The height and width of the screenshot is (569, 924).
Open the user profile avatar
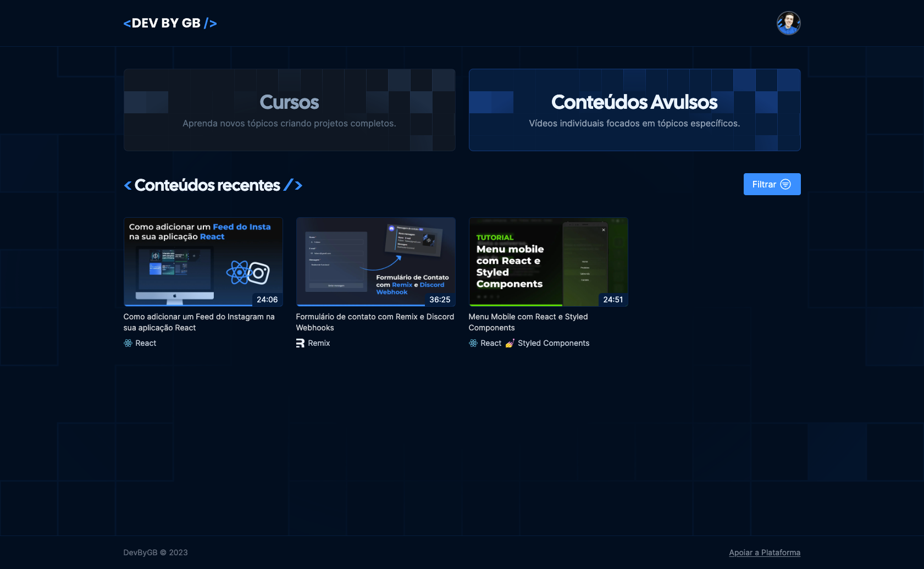click(788, 23)
